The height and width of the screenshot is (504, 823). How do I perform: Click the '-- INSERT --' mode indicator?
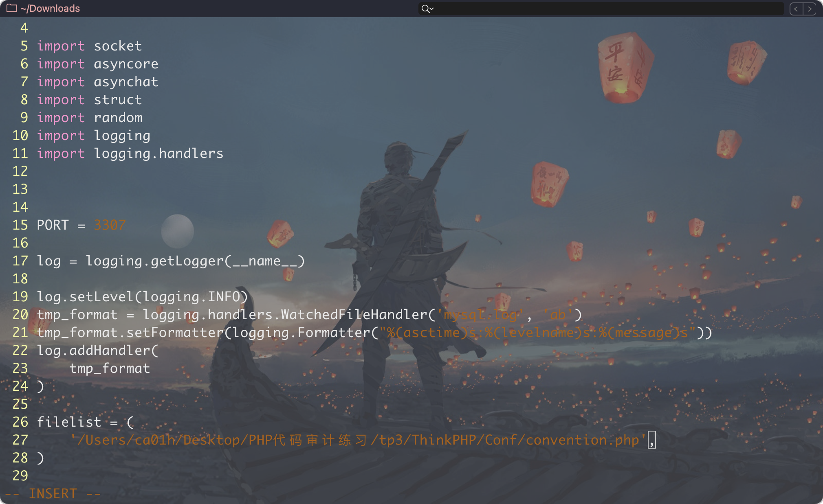(53, 494)
